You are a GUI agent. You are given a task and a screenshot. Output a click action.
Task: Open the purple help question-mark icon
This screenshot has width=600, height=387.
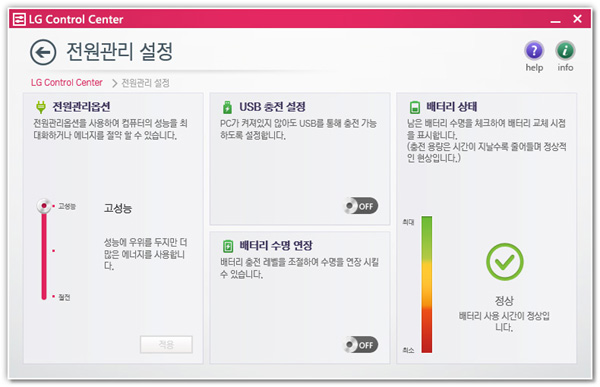(x=534, y=51)
